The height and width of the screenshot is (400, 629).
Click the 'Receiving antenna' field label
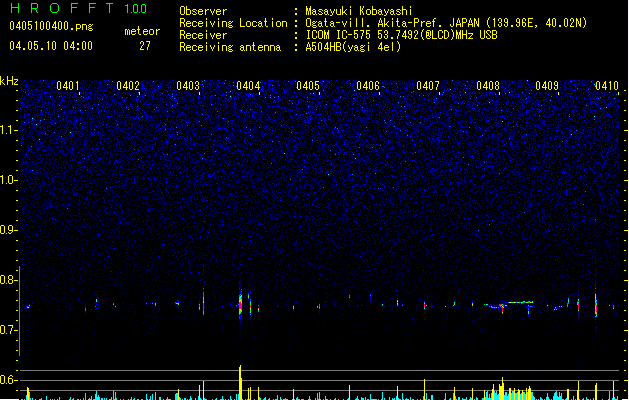point(230,47)
